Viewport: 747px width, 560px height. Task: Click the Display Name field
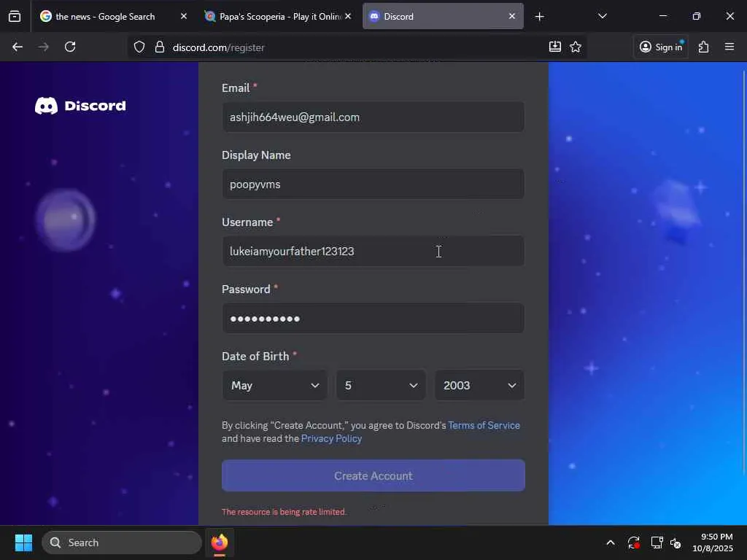pos(373,184)
